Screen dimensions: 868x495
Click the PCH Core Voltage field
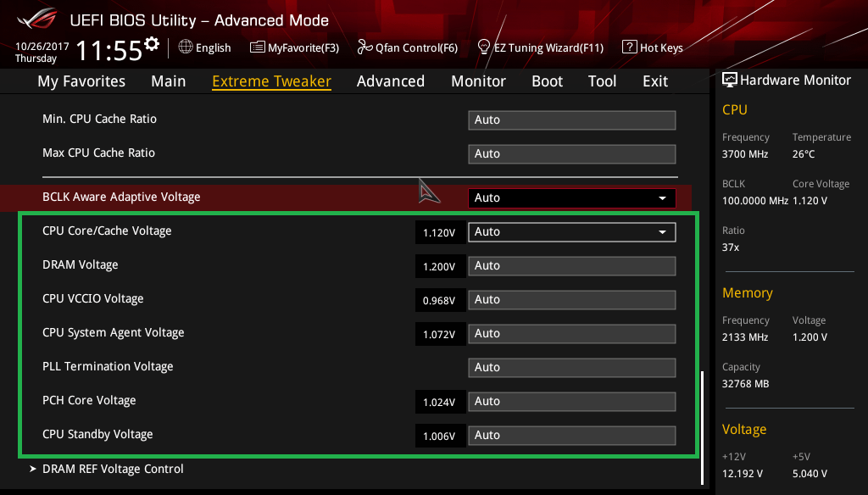coord(572,402)
